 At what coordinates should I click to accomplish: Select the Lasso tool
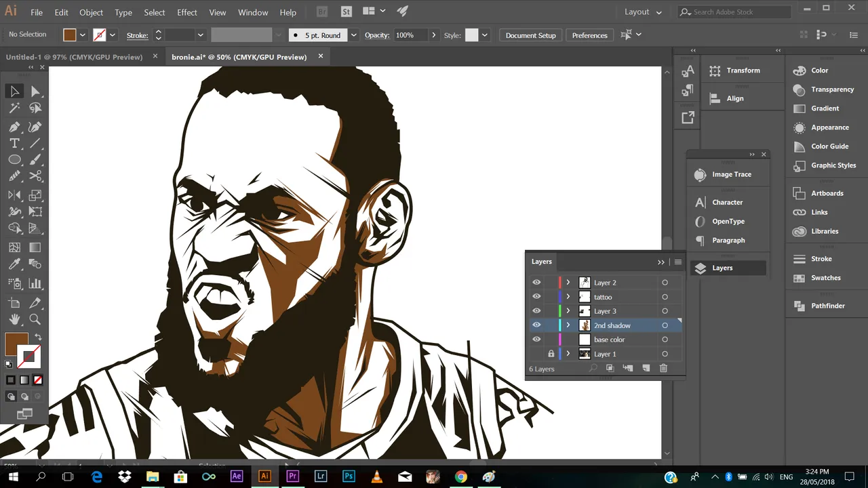(x=35, y=108)
